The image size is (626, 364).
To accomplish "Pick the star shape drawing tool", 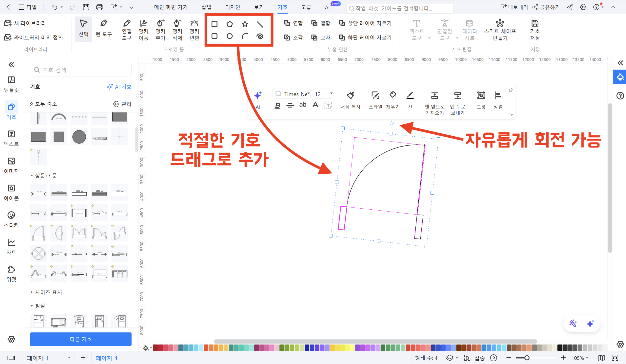I will (245, 24).
